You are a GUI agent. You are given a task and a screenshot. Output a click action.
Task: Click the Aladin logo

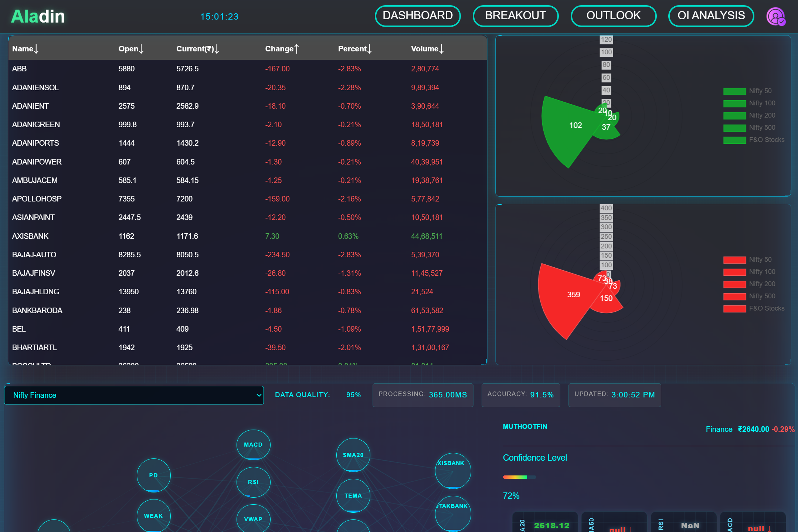pyautogui.click(x=38, y=17)
